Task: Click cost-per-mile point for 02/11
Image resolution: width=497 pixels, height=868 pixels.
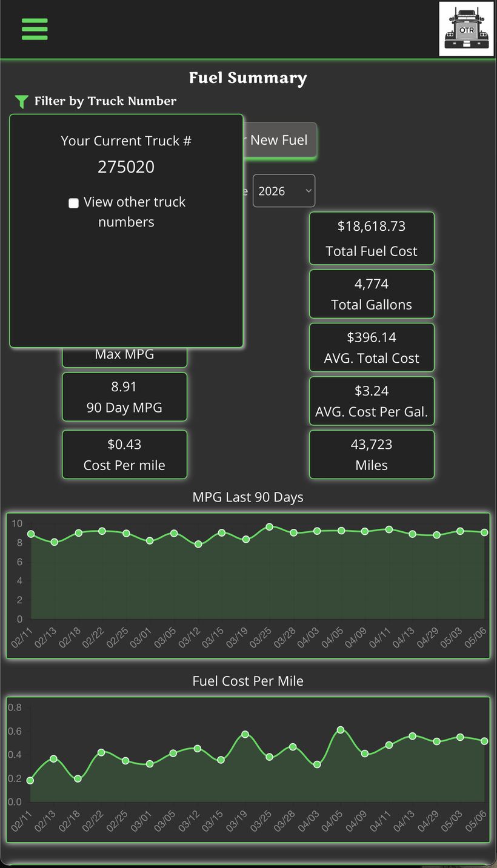Action: pyautogui.click(x=31, y=780)
